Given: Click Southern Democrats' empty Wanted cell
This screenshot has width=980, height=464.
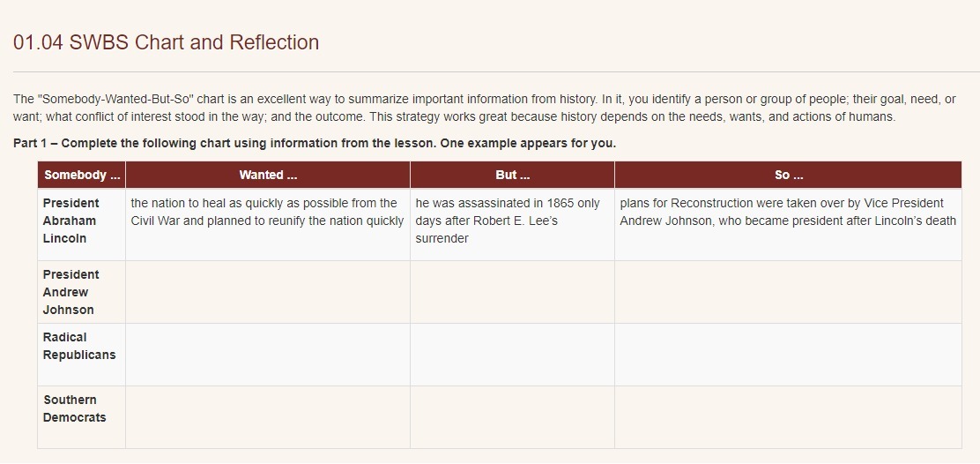Looking at the screenshot, I should point(268,417).
